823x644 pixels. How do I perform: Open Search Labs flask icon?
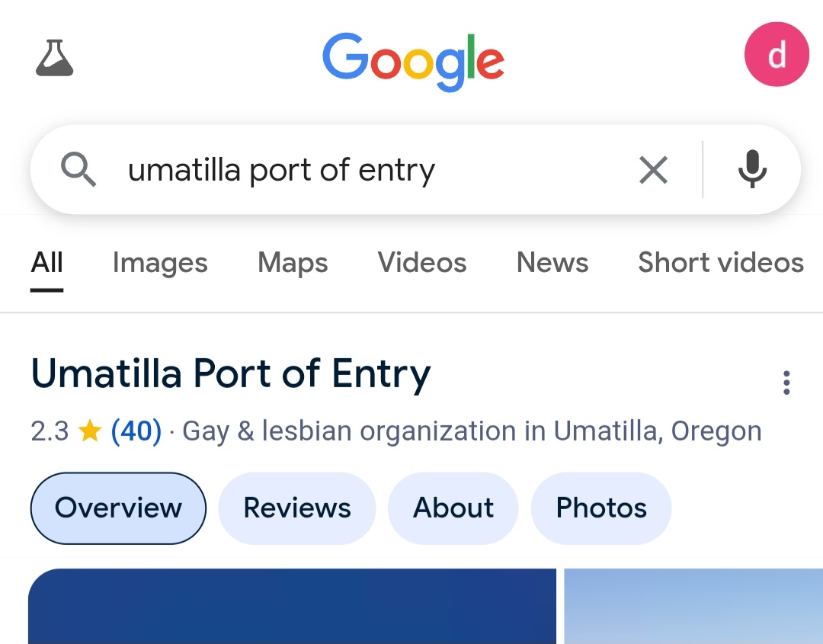click(x=55, y=58)
